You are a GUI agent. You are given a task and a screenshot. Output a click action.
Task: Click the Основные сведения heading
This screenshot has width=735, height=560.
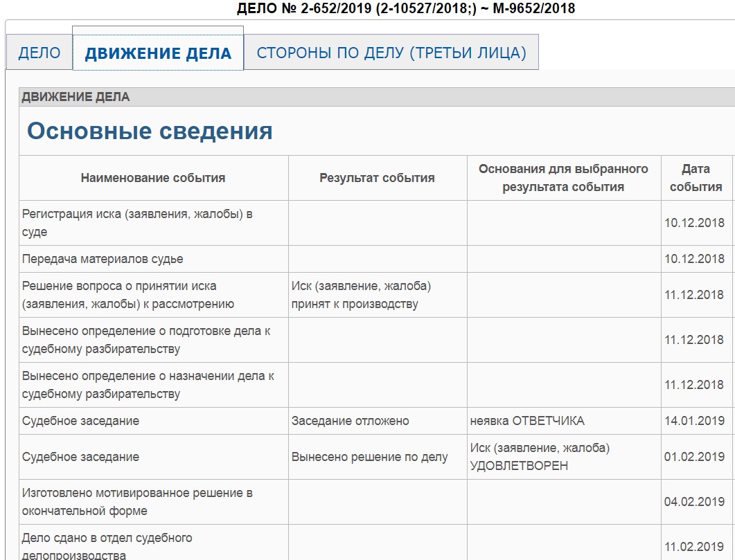pyautogui.click(x=150, y=131)
